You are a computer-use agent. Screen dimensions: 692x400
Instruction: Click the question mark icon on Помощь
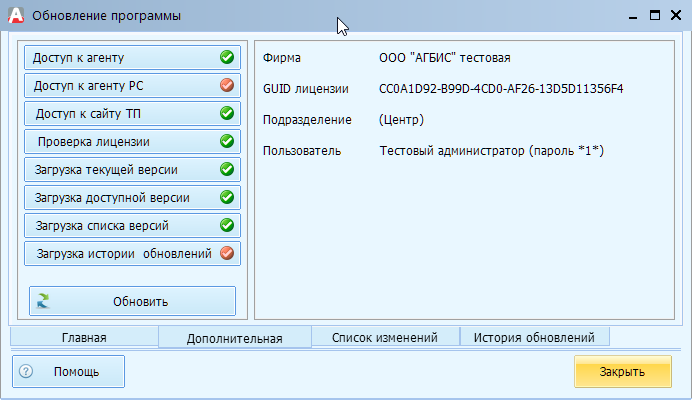coord(26,371)
